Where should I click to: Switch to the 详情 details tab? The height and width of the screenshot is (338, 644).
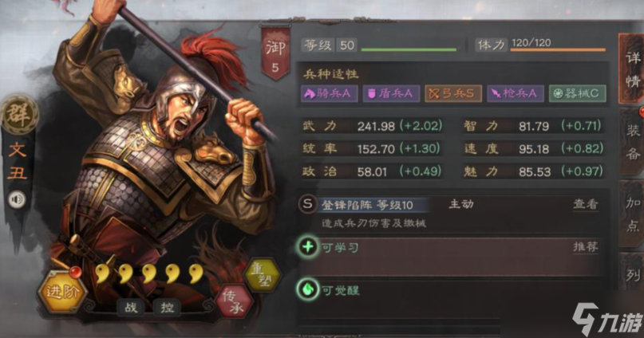632,69
